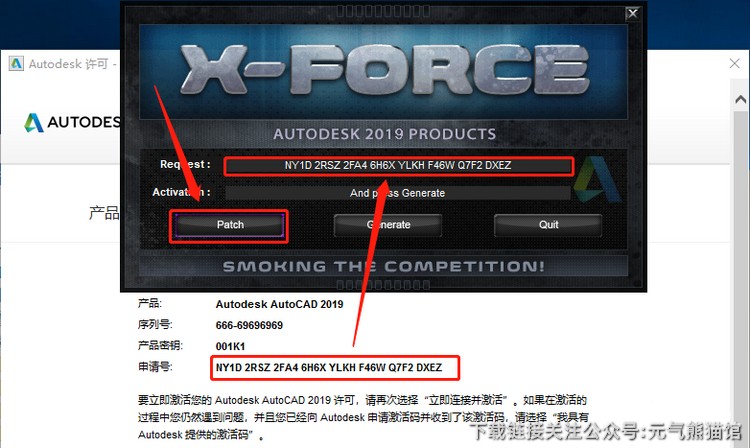Click the AUTODESK 2019 PRODUCTS heading
Image resolution: width=750 pixels, height=448 pixels.
[385, 134]
